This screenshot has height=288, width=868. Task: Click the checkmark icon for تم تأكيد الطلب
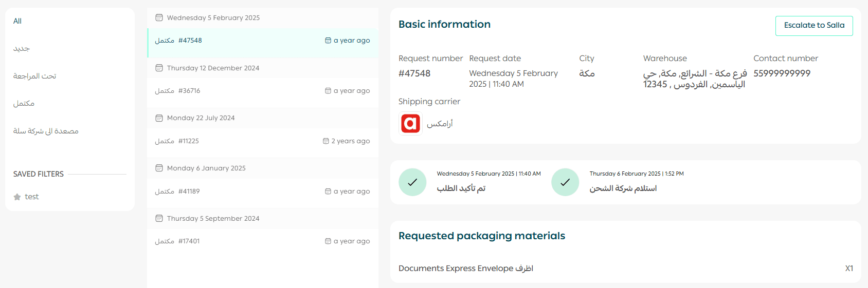(x=412, y=182)
